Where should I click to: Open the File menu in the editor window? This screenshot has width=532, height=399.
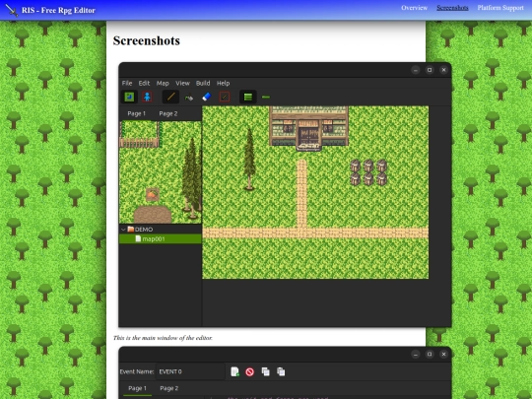127,83
